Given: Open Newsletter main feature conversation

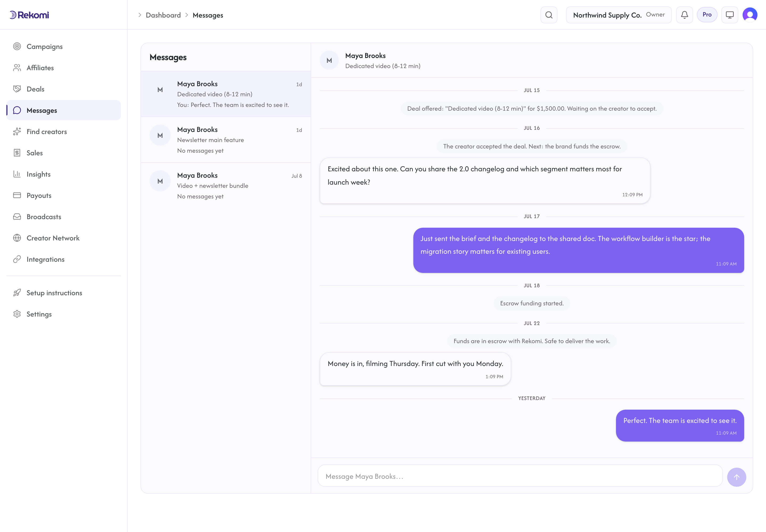Looking at the screenshot, I should [x=226, y=140].
